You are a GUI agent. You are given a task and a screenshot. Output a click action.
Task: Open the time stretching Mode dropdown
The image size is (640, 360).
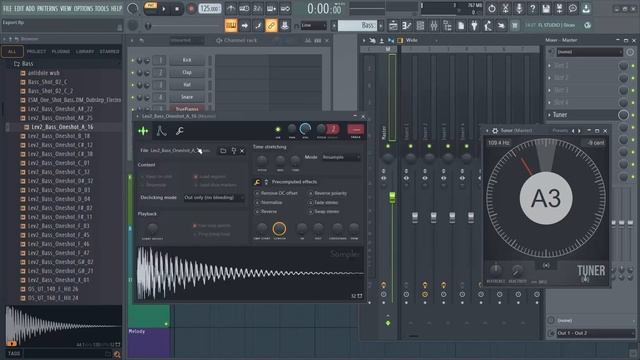coord(341,157)
